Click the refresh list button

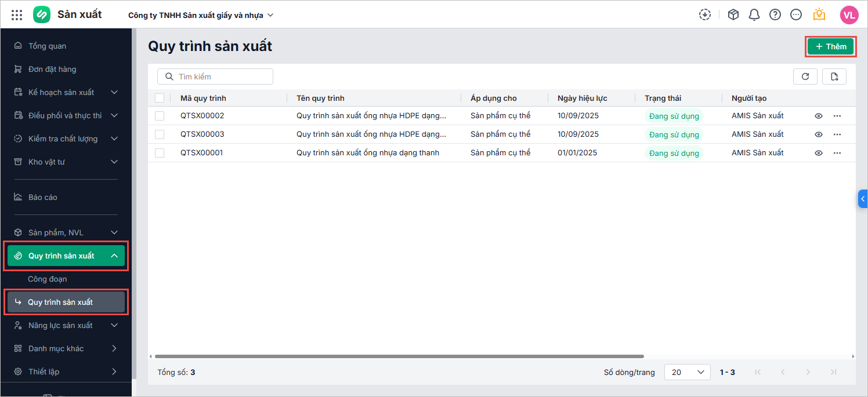click(x=805, y=77)
